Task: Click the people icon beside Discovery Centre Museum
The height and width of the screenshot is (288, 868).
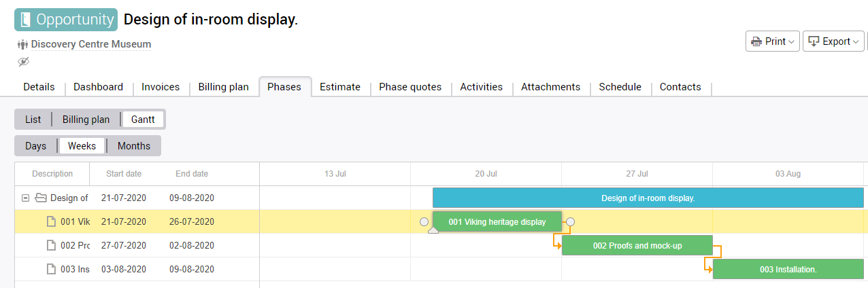Action: point(22,45)
